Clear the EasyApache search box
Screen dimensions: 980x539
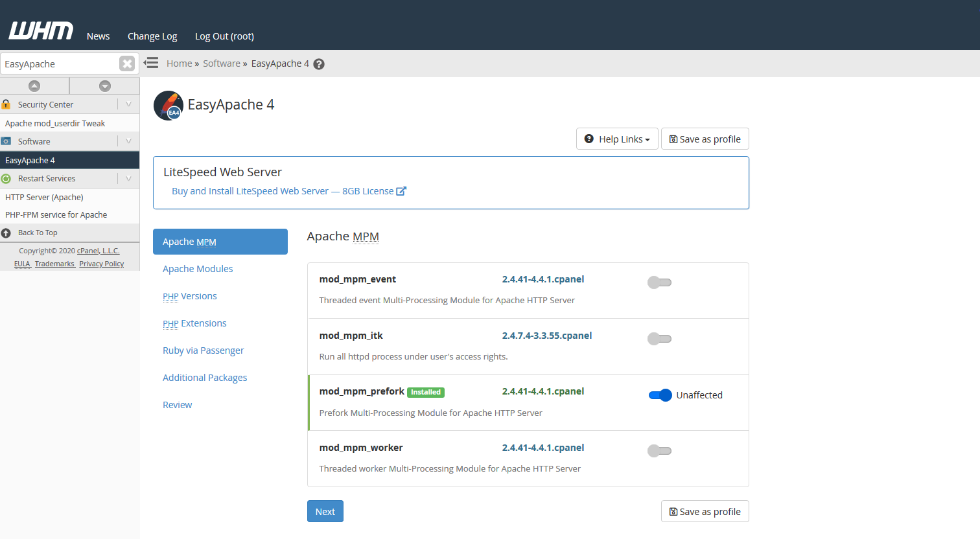point(127,63)
